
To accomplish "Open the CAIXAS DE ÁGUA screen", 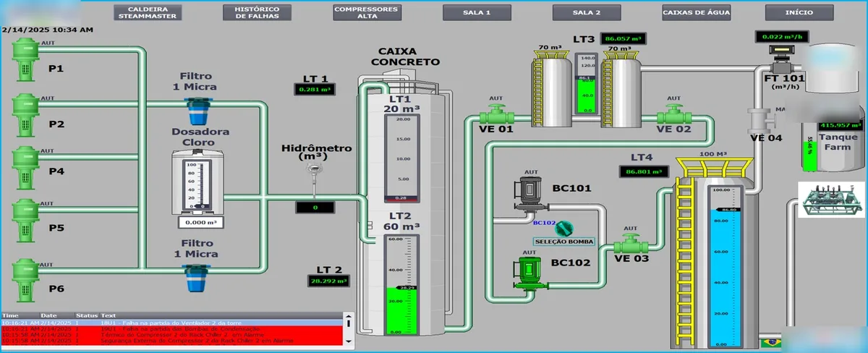I will 697,12.
